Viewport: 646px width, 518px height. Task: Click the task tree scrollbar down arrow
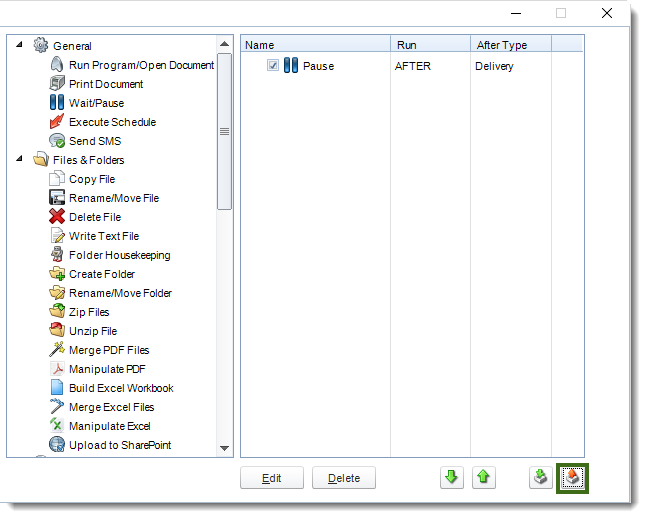click(x=225, y=448)
